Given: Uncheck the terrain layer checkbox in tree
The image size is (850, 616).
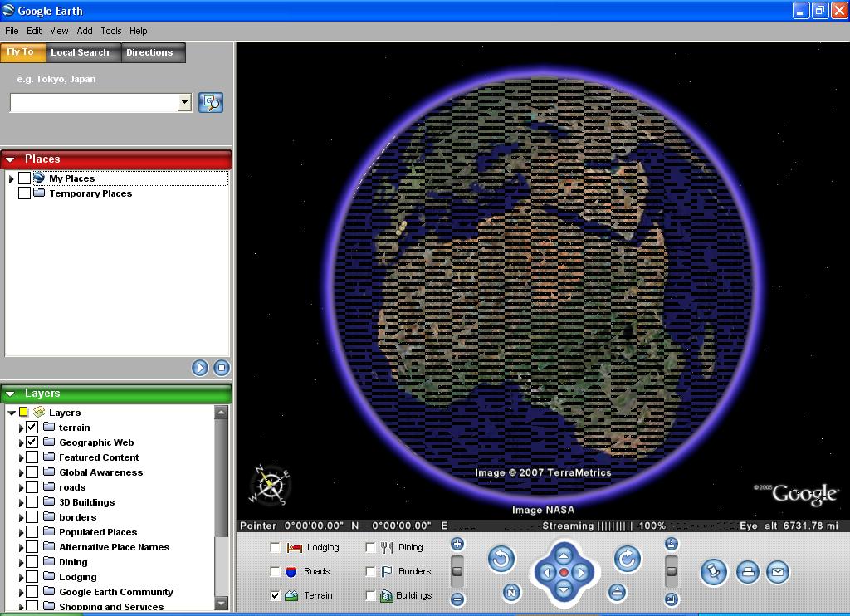Looking at the screenshot, I should 32,428.
